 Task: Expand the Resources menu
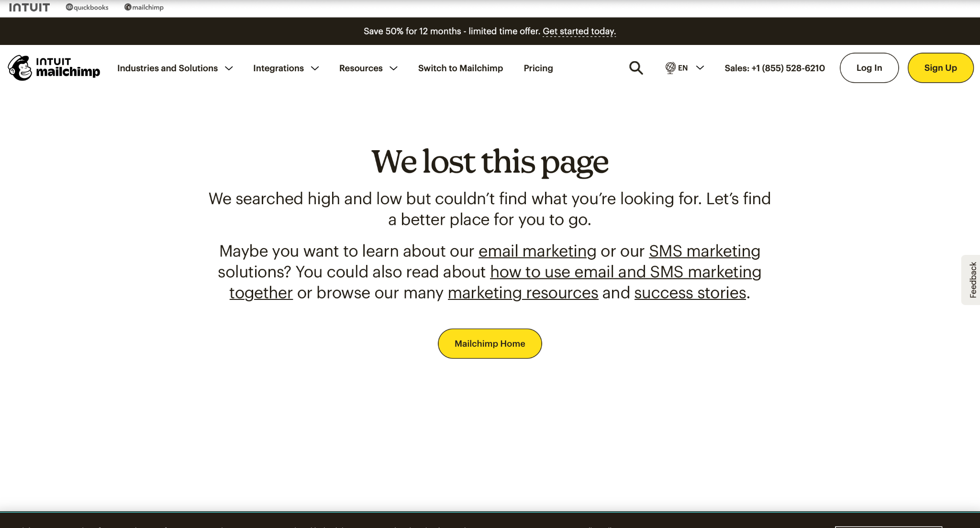click(x=368, y=68)
